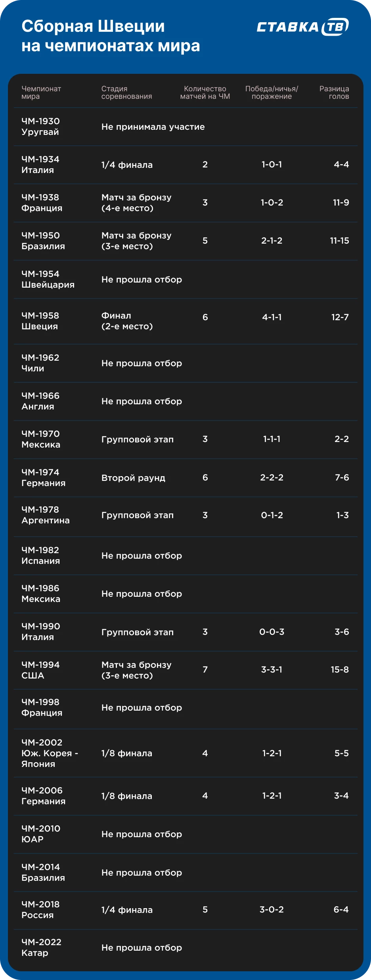Click the Ставка ТВ logo

302,27
